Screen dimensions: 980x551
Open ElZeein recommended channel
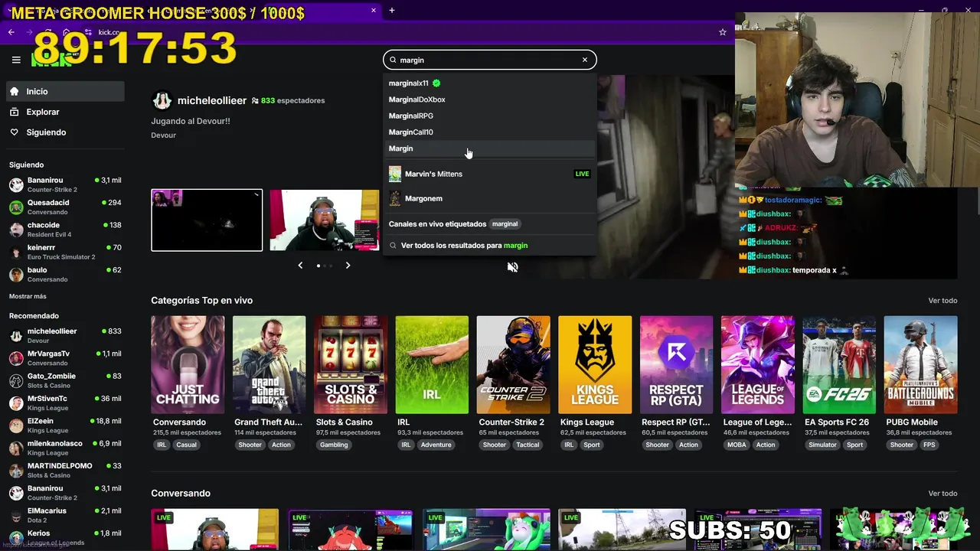pos(65,425)
